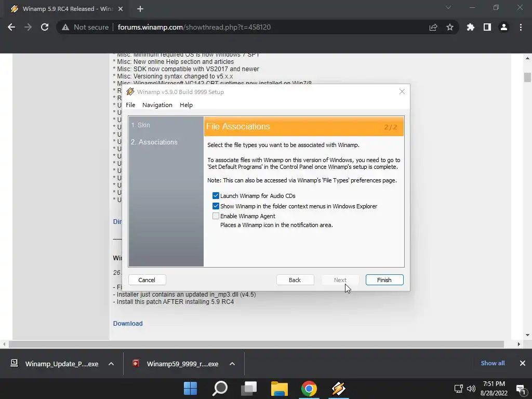The width and height of the screenshot is (532, 399).
Task: Click the vertical scrollbar thumb of the page
Action: pos(527,77)
